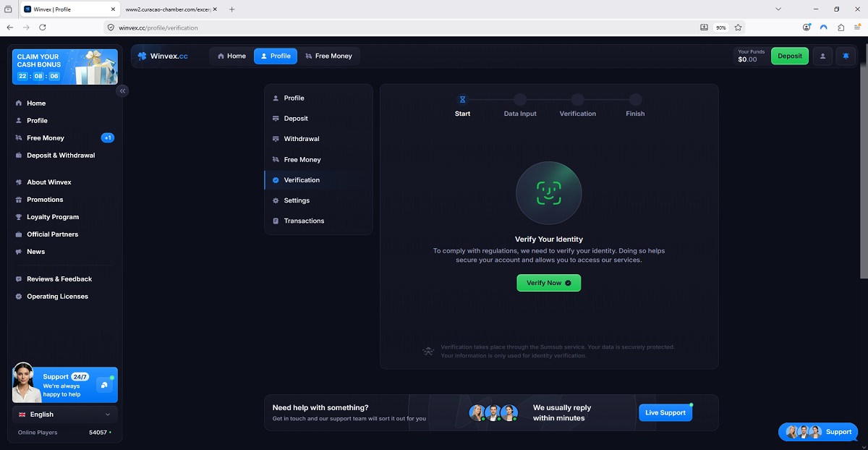The width and height of the screenshot is (868, 450).
Task: Click the Settings gear icon in profile menu
Action: [x=276, y=200]
